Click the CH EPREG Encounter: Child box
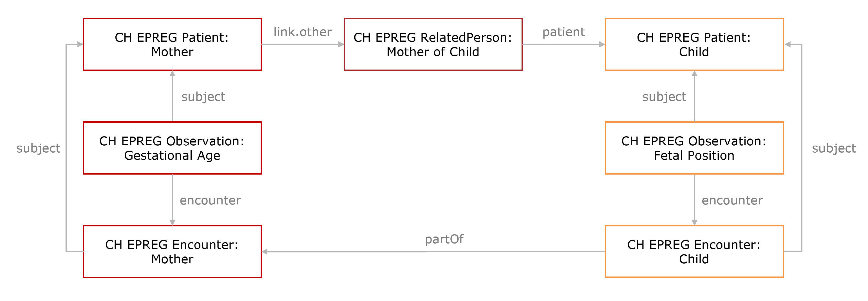The width and height of the screenshot is (868, 301). [694, 251]
